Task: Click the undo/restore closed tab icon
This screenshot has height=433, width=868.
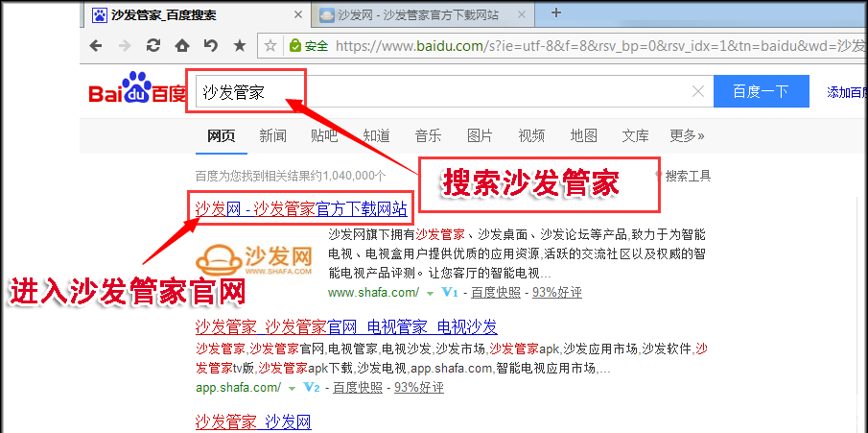Action: tap(211, 45)
